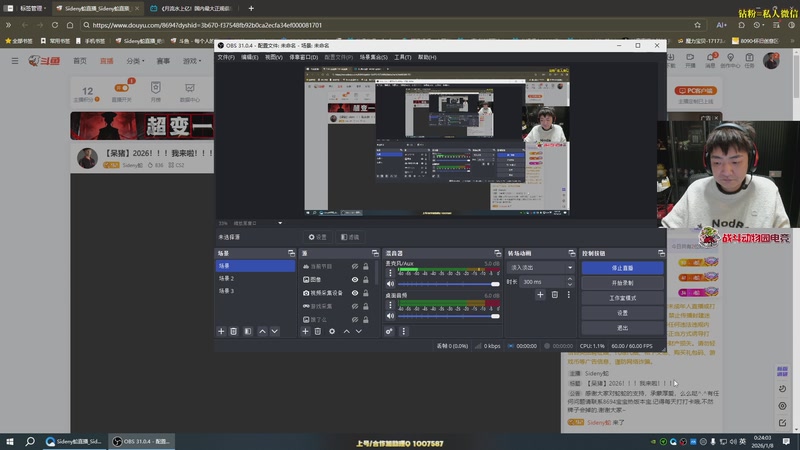This screenshot has height=450, width=800.
Task: Toggle lock on 图像 source
Action: (x=366, y=280)
